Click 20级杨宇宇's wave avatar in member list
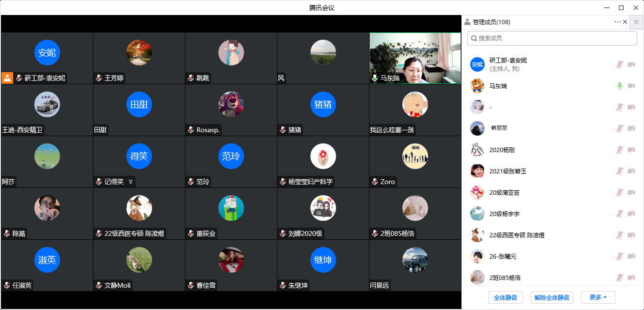This screenshot has width=644, height=310. click(x=477, y=214)
